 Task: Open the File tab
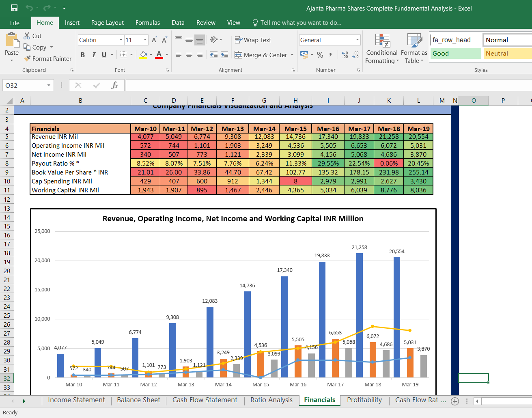15,23
